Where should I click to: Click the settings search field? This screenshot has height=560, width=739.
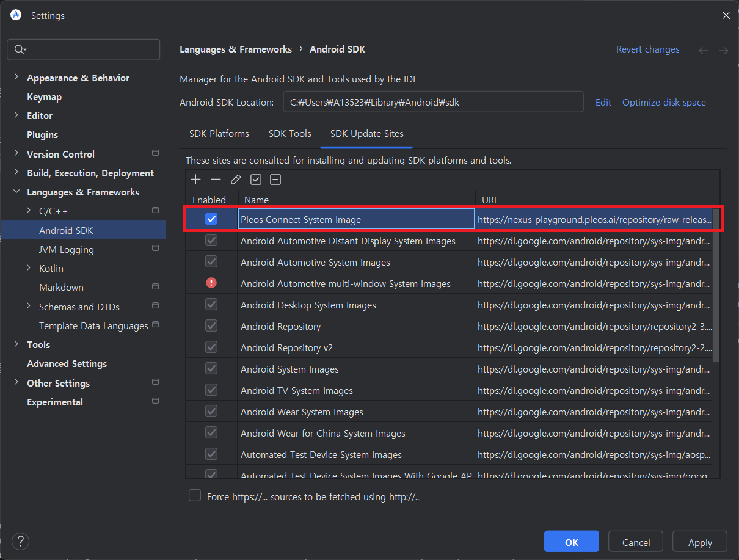click(84, 49)
